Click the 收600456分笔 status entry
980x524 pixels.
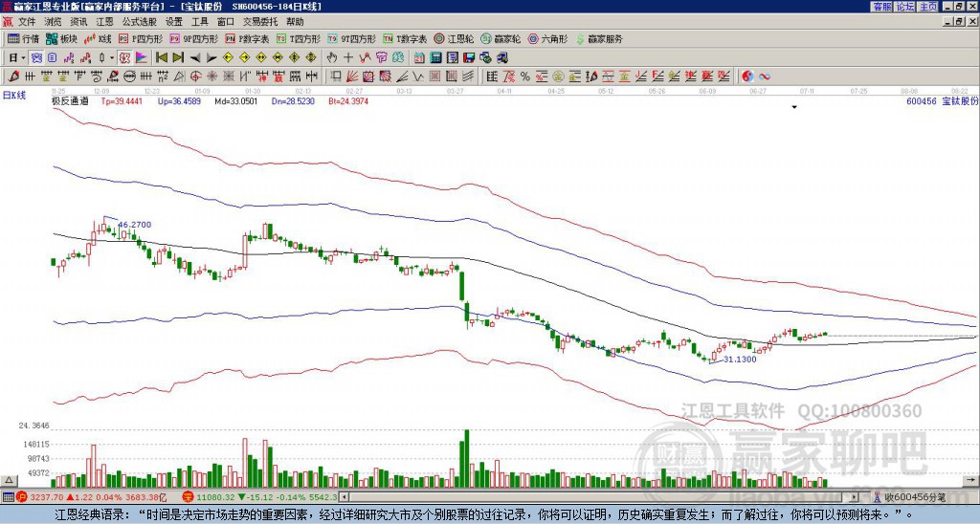click(914, 497)
